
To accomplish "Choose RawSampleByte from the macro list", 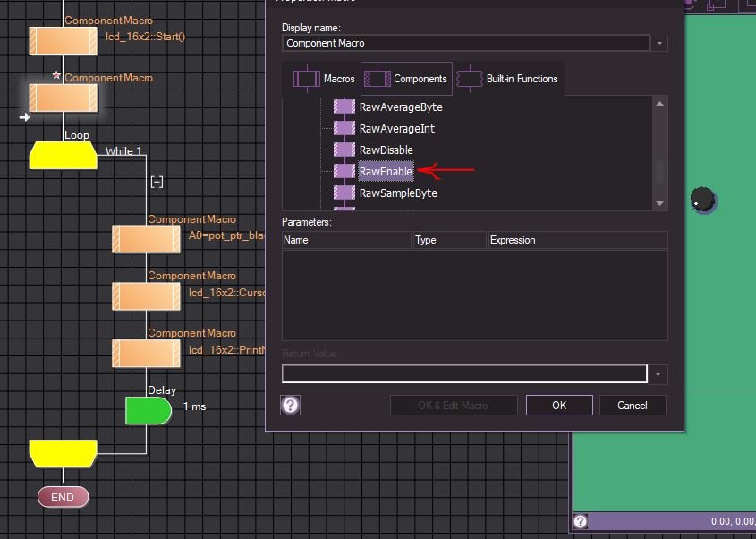I will click(397, 192).
